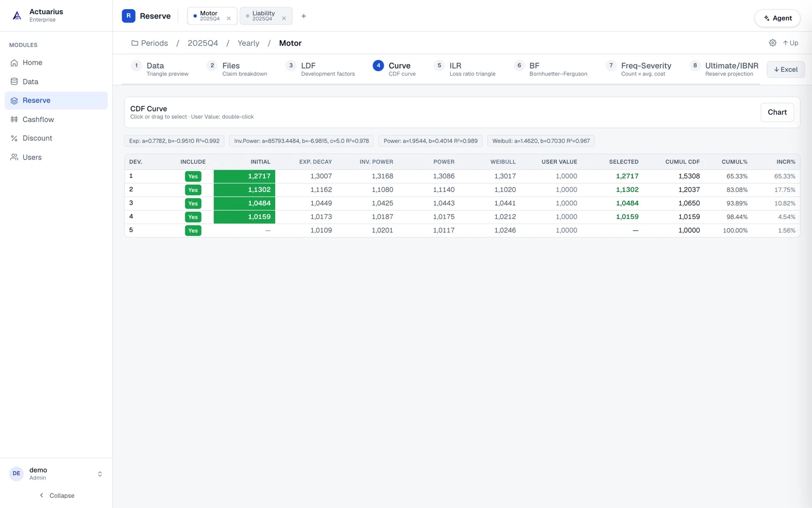Go to step 6 BF Bornhuetter-Ferguson
The height and width of the screenshot is (508, 812).
coord(551,69)
